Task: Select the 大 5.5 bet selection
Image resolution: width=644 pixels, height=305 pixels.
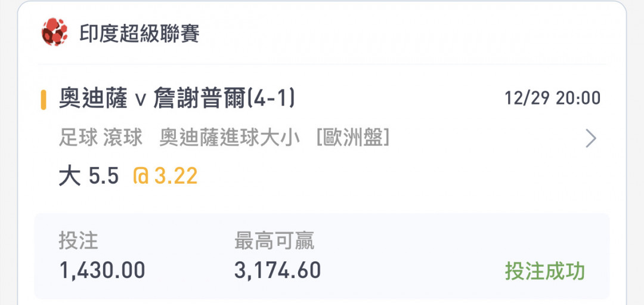Action: [x=89, y=176]
